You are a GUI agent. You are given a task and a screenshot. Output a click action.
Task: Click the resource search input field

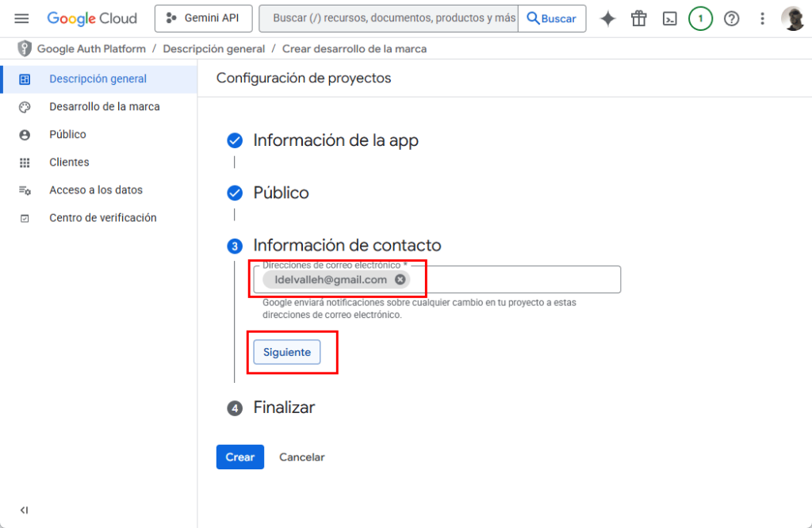tap(393, 18)
